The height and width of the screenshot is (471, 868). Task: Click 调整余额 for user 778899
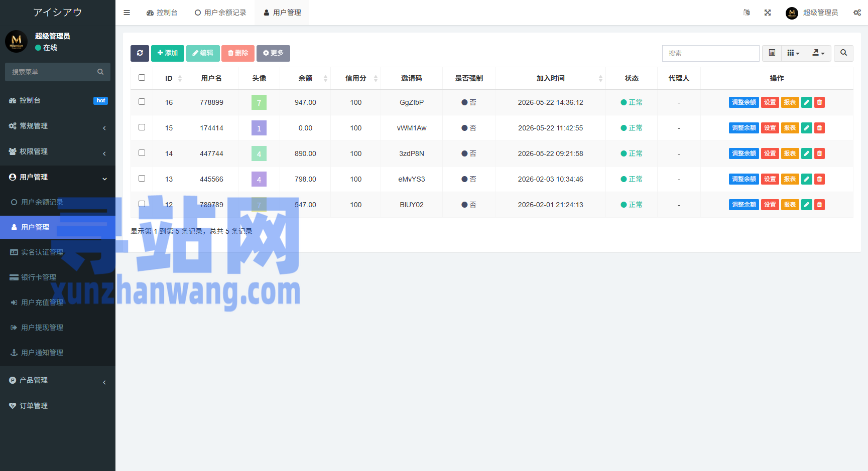point(743,102)
